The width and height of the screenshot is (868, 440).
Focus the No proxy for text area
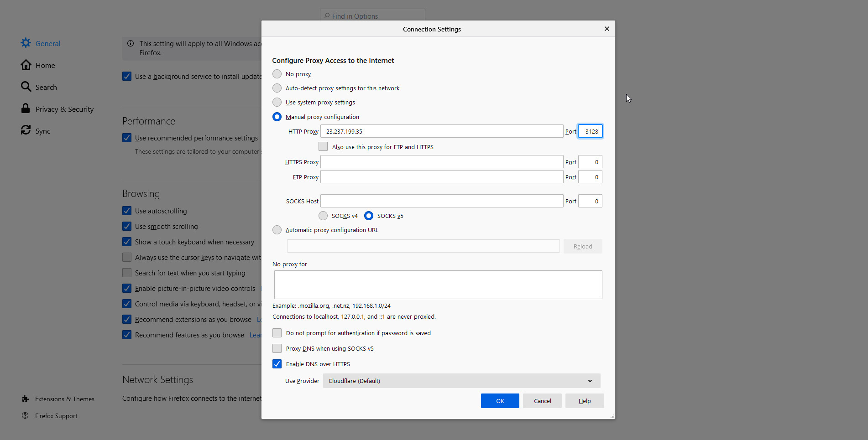[x=438, y=285]
